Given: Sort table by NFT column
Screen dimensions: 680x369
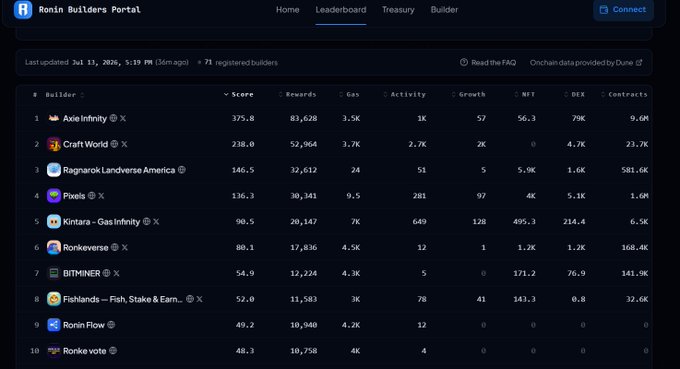Looking at the screenshot, I should pos(525,95).
